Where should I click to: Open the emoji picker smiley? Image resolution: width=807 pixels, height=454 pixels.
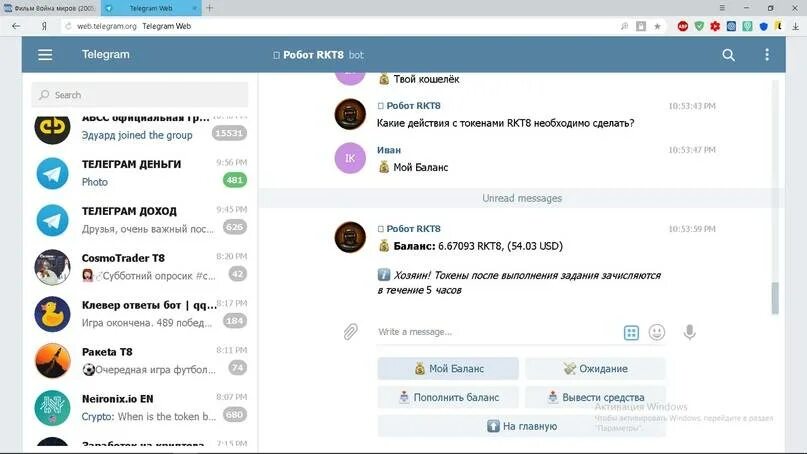[657, 333]
